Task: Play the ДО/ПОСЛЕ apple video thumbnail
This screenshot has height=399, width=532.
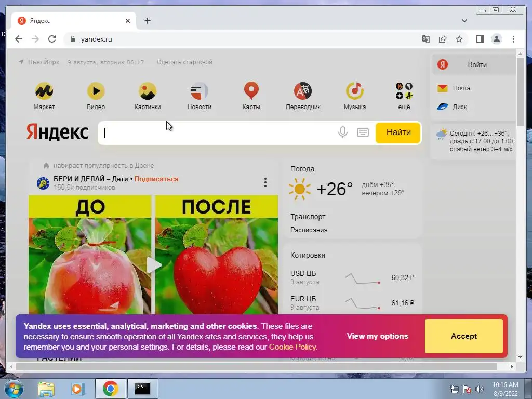Action: point(153,265)
